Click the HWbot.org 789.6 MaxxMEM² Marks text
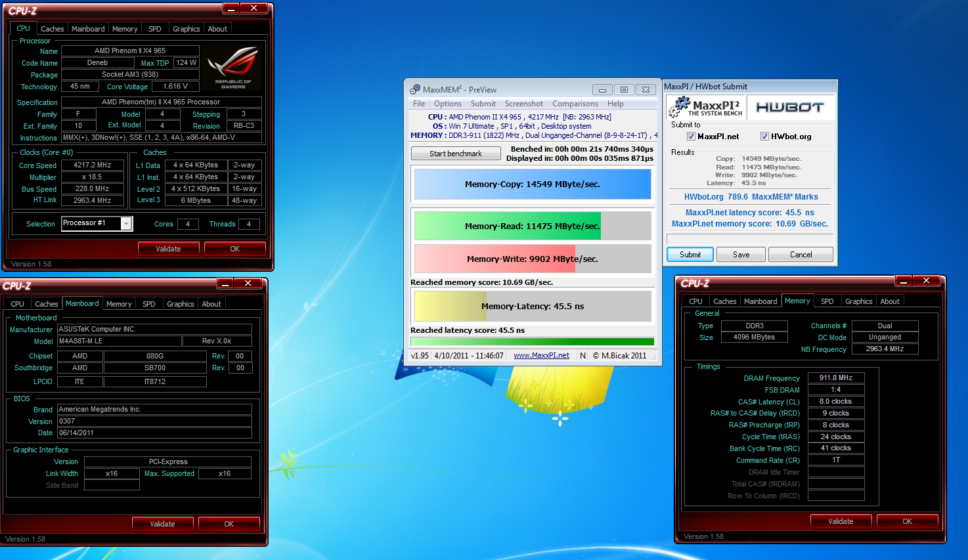968x560 pixels. pyautogui.click(x=751, y=197)
